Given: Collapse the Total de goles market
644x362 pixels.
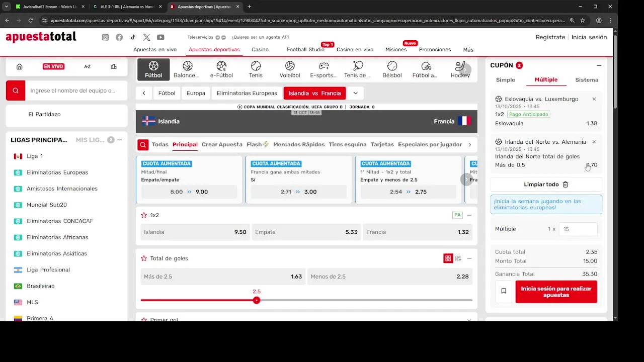Looking at the screenshot, I should pos(469,258).
